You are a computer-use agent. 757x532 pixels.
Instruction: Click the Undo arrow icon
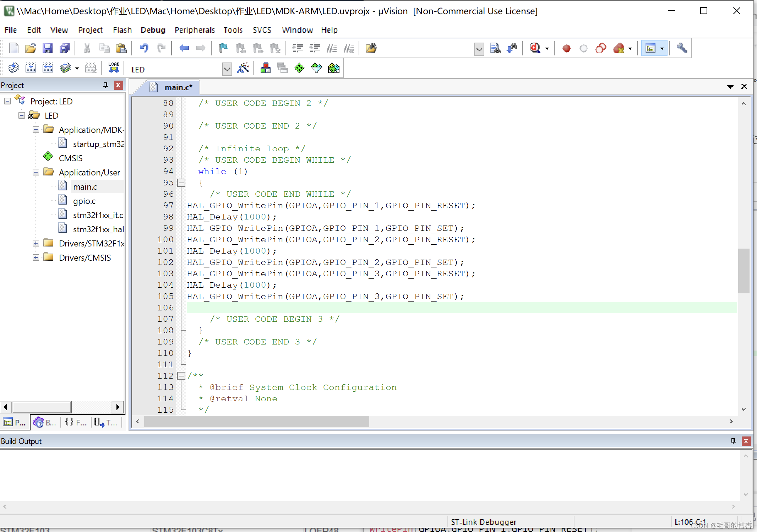point(144,48)
